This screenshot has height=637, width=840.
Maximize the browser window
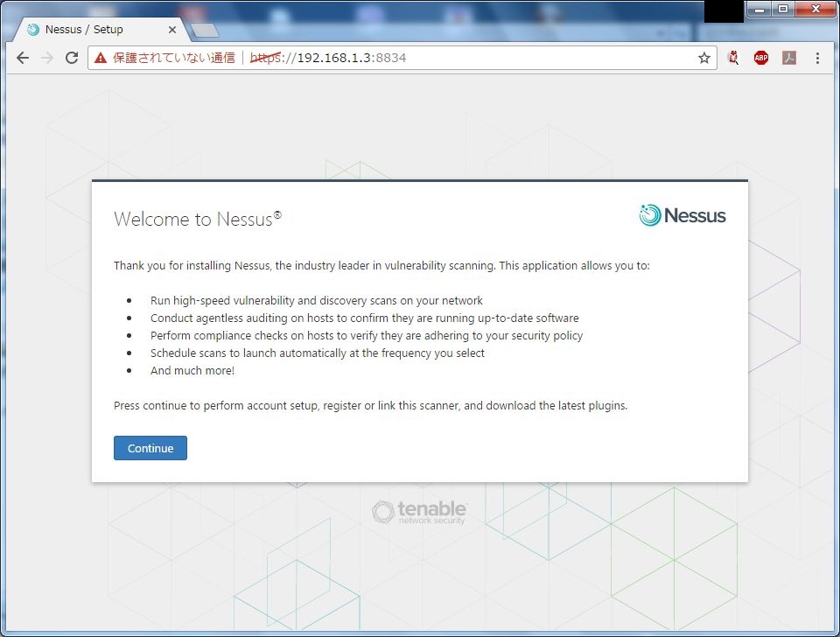pyautogui.click(x=783, y=9)
